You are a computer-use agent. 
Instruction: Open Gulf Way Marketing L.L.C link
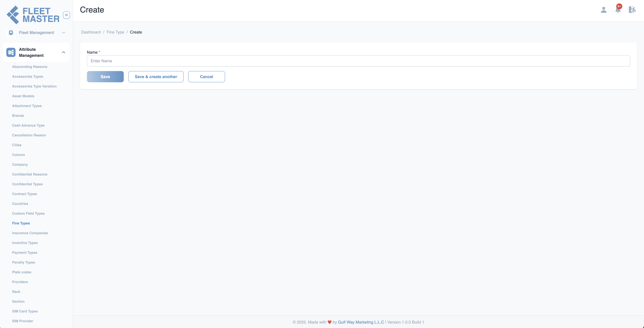click(361, 322)
